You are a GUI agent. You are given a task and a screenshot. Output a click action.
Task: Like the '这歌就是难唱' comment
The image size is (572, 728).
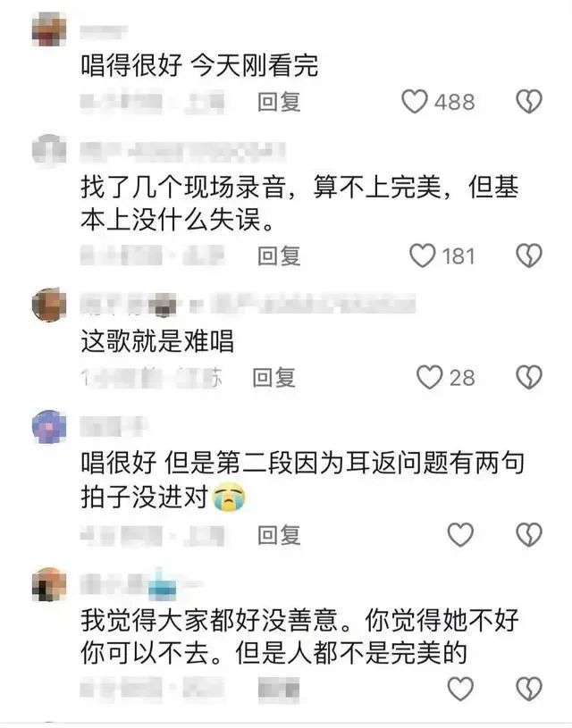tap(429, 377)
